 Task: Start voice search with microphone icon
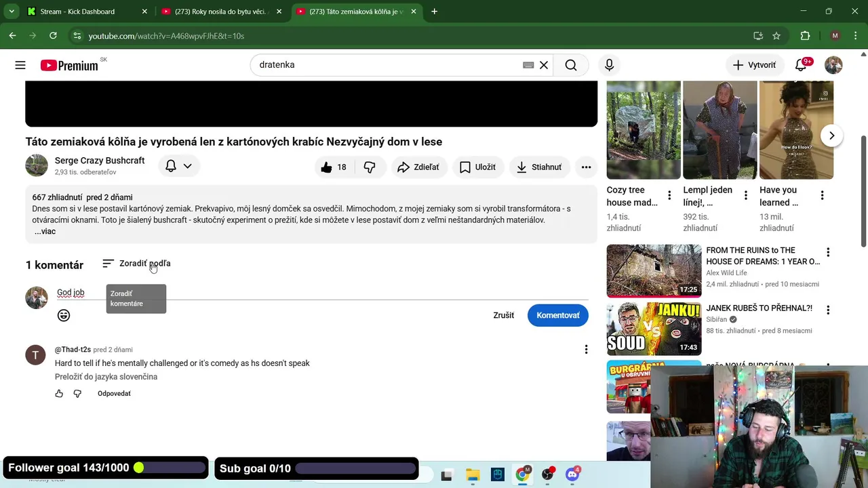point(609,65)
